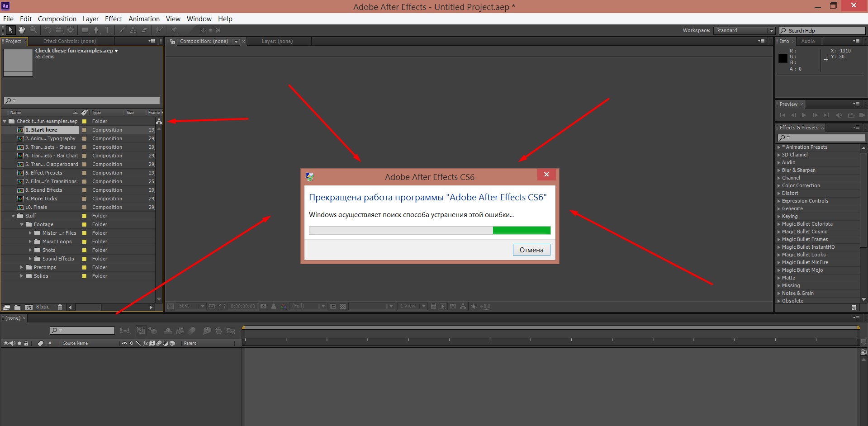Jump to first frame in Preview panel

[x=783, y=115]
